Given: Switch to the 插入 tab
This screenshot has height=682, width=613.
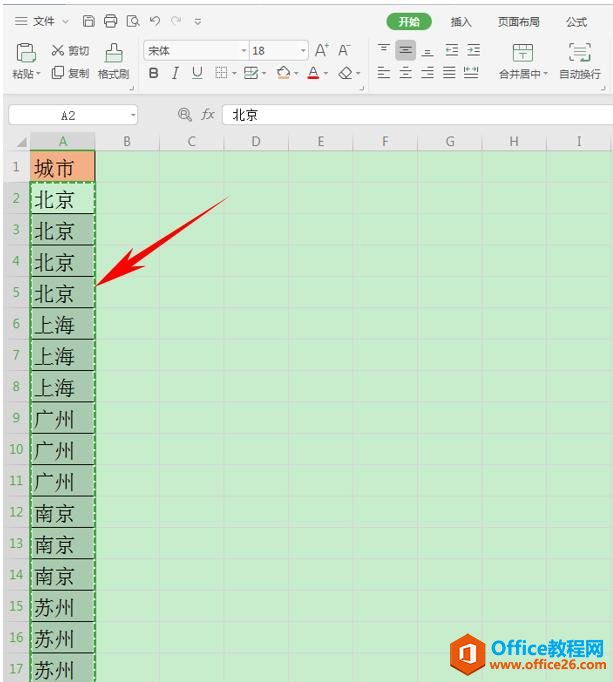Looking at the screenshot, I should point(461,22).
